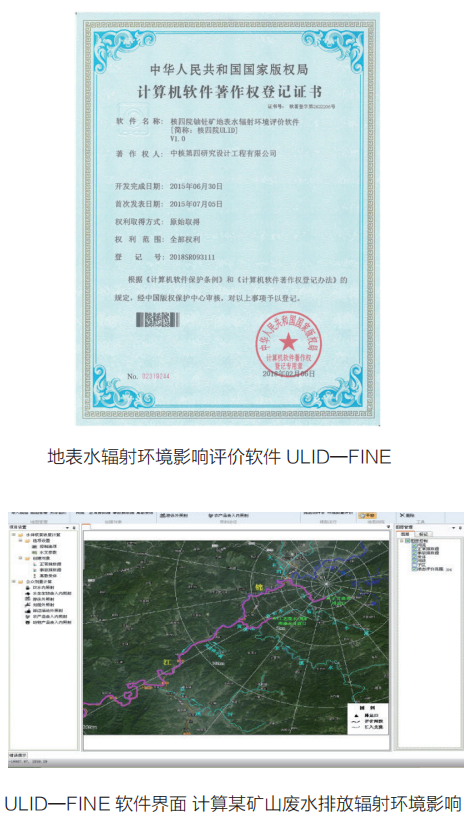The image size is (474, 828).
Task: Select the highlighted pan tool button
Action: point(367,515)
